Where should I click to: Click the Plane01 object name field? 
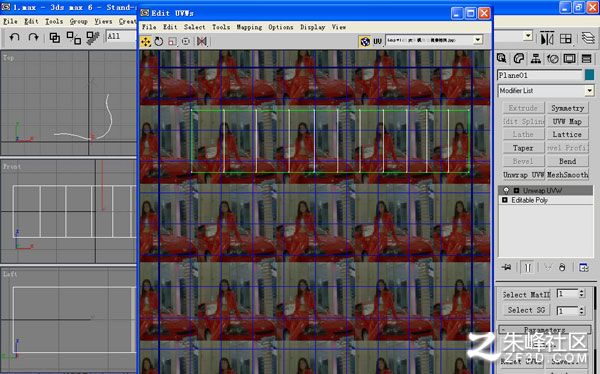[x=540, y=75]
